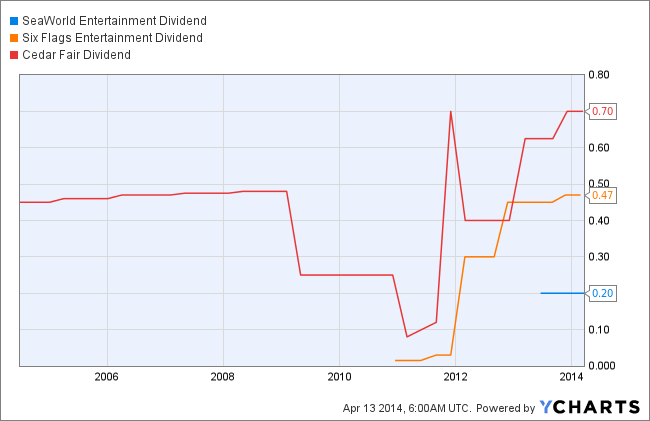Select the Cedar Fair Dividend legend label
Viewport: 650px width, 421px height.
pyautogui.click(x=76, y=54)
